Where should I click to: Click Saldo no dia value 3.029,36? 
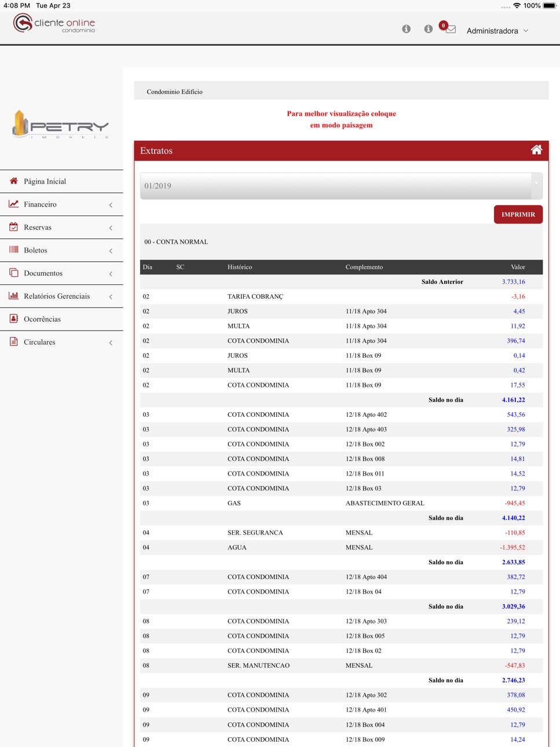click(x=514, y=607)
